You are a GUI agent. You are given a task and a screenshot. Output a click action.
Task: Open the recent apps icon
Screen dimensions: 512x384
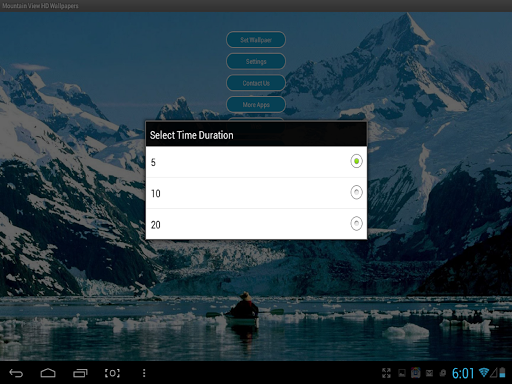pos(80,373)
